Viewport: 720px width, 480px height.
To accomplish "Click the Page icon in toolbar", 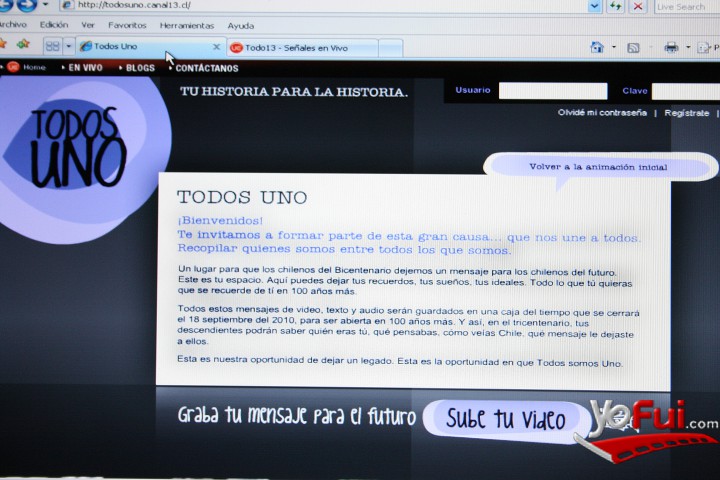I will (703, 47).
